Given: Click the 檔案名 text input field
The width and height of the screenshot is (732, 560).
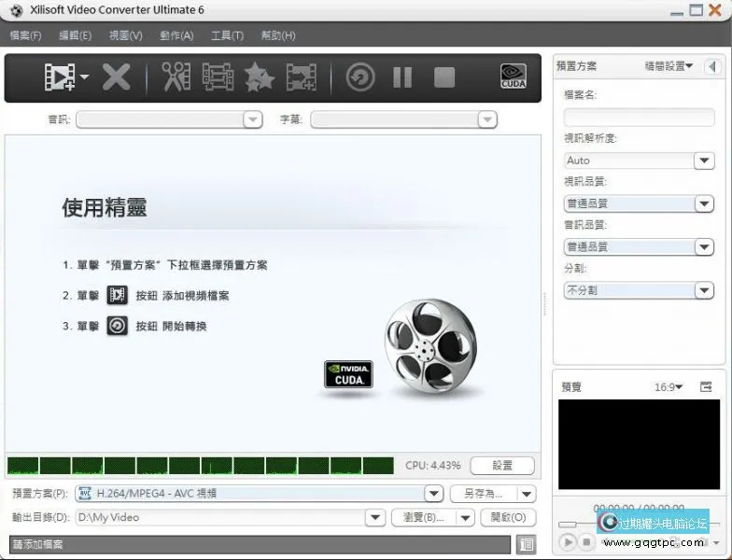Looking at the screenshot, I should click(x=639, y=117).
